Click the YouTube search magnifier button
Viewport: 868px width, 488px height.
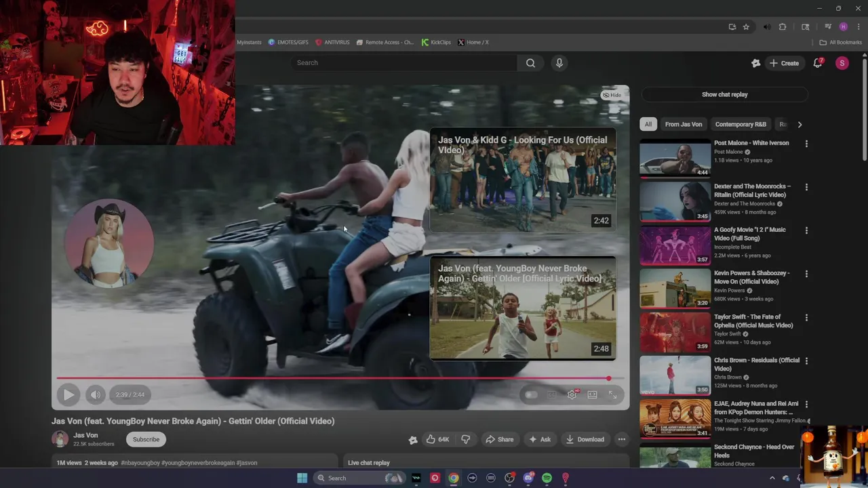tap(530, 63)
